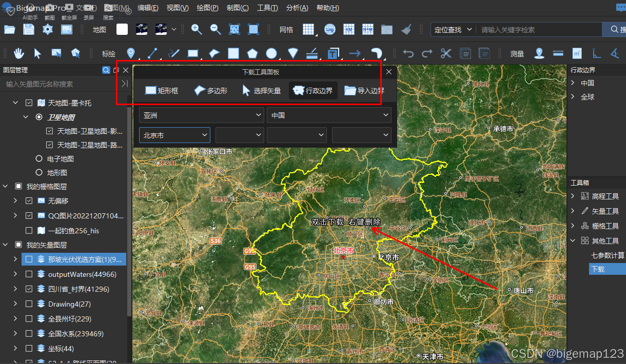Open the 分析(A) menu
This screenshot has width=626, height=364.
297,8
